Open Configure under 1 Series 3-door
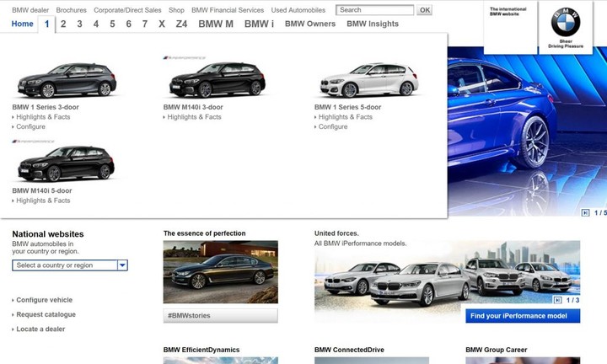Screen dimensions: 607x364 (30, 126)
